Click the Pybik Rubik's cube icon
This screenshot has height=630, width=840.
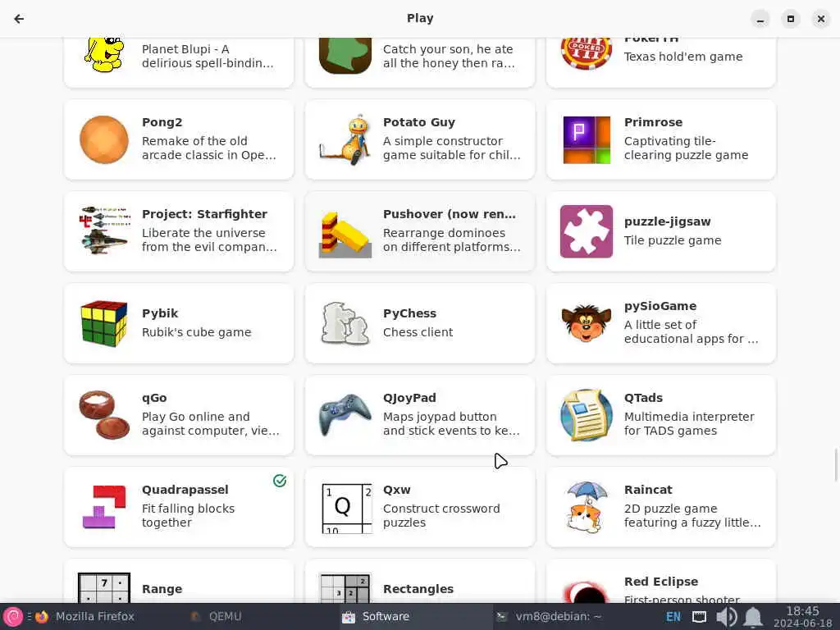point(104,323)
